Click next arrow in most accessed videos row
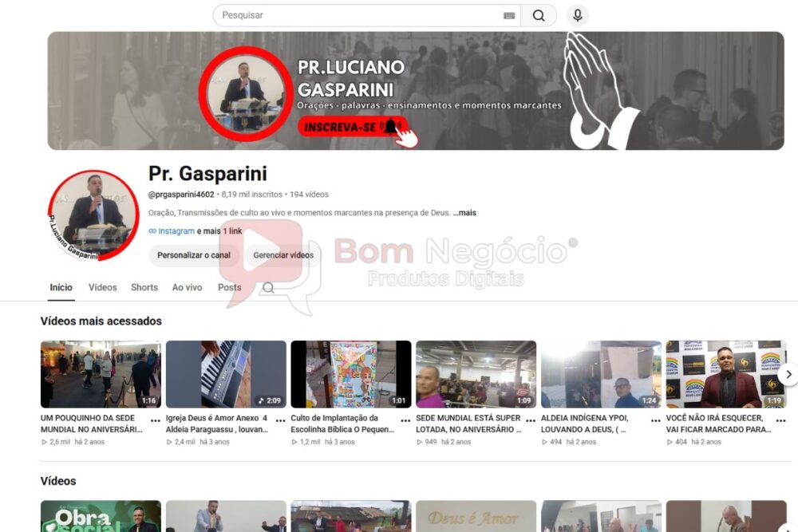 [x=788, y=374]
